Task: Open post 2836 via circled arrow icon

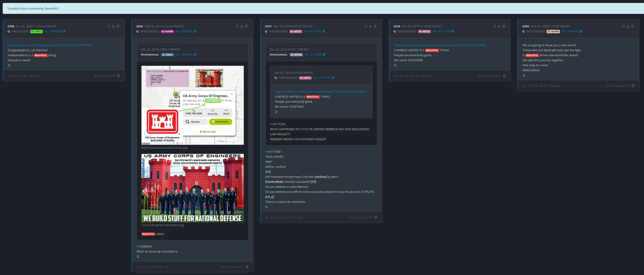Action: point(247,26)
